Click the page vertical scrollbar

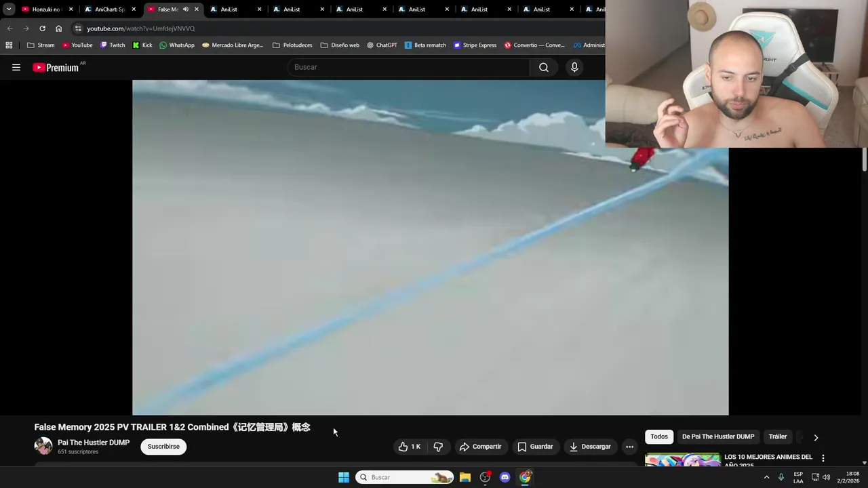point(864,160)
